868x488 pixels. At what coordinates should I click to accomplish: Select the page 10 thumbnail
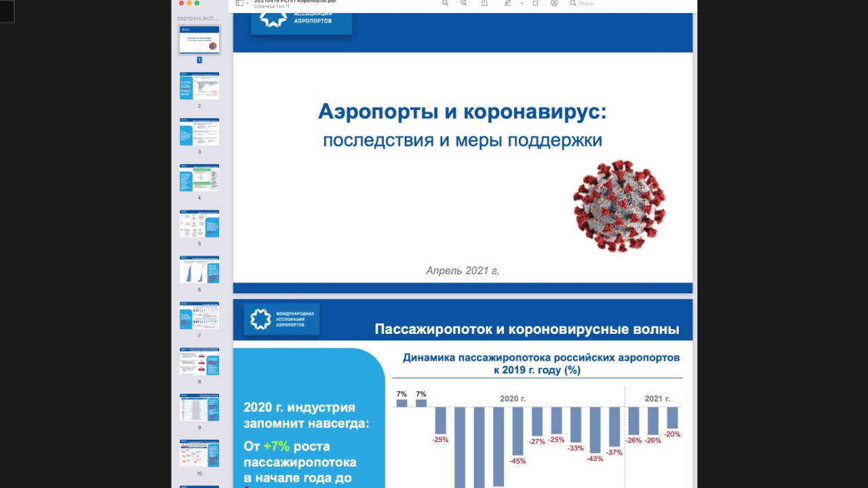click(x=199, y=453)
